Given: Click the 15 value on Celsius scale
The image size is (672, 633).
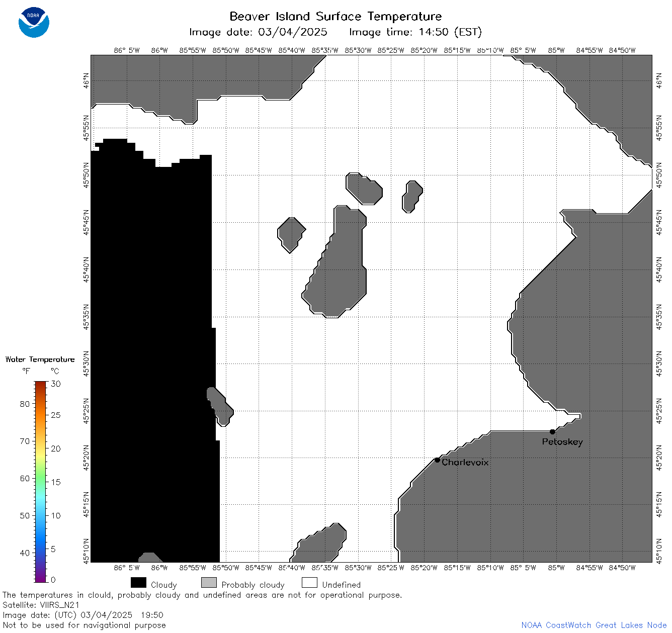Looking at the screenshot, I should point(56,482).
